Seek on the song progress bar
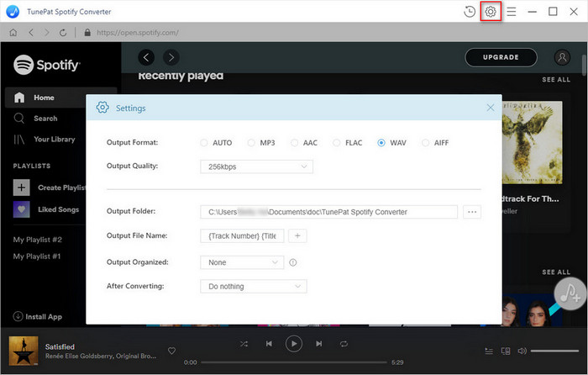The height and width of the screenshot is (375, 588). coord(294,362)
